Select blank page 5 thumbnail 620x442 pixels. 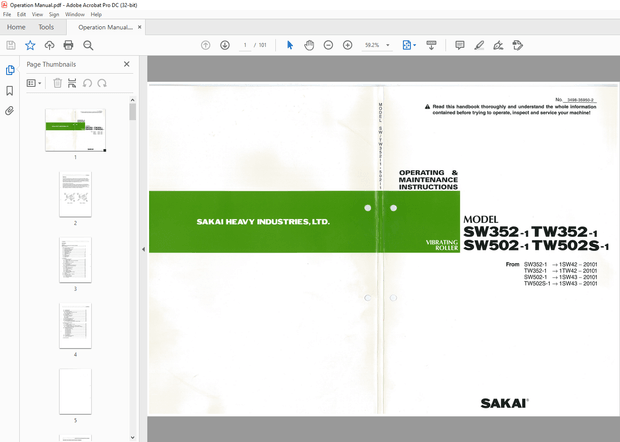pos(75,391)
